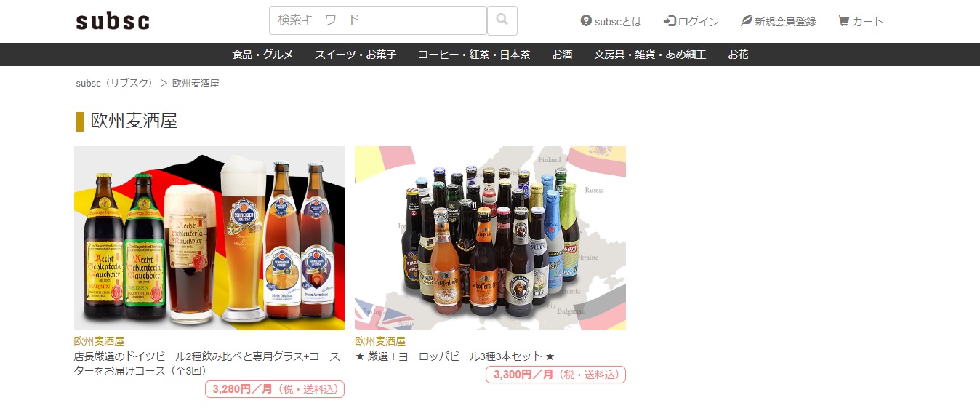
Task: Click the 欧州麦酒屋 breadcrumb entry
Action: coord(196,84)
